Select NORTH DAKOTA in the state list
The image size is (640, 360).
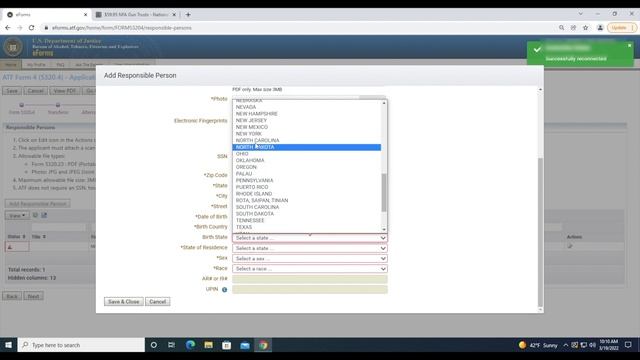coord(307,147)
